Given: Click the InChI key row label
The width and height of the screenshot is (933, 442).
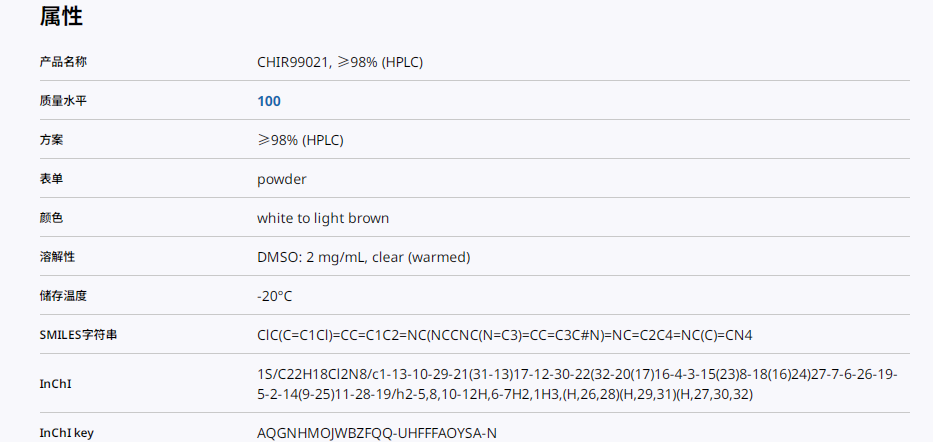Looking at the screenshot, I should pos(66,433).
